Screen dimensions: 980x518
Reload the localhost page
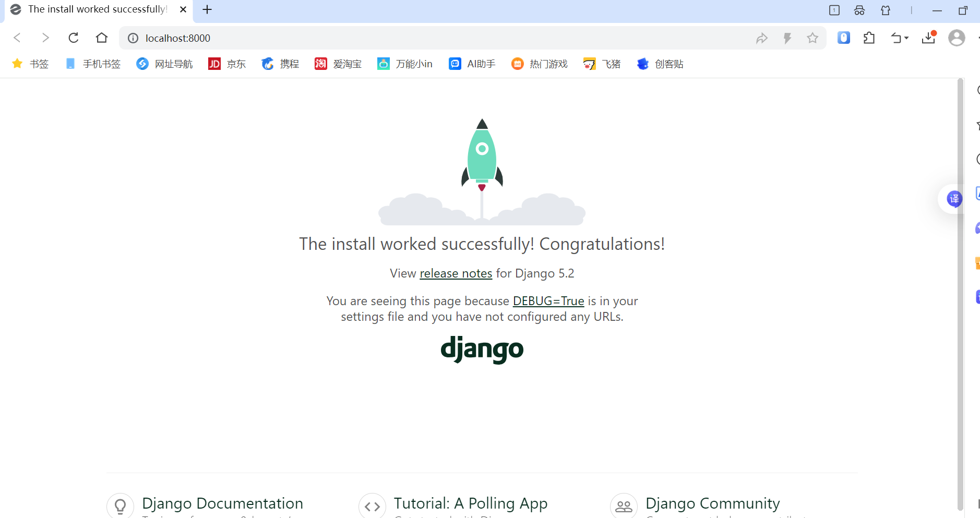click(74, 38)
